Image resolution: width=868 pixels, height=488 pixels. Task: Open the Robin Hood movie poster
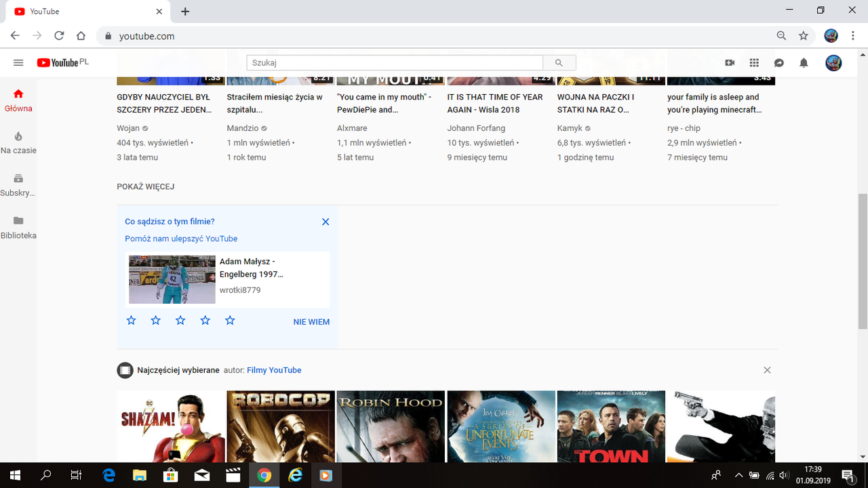pyautogui.click(x=391, y=426)
